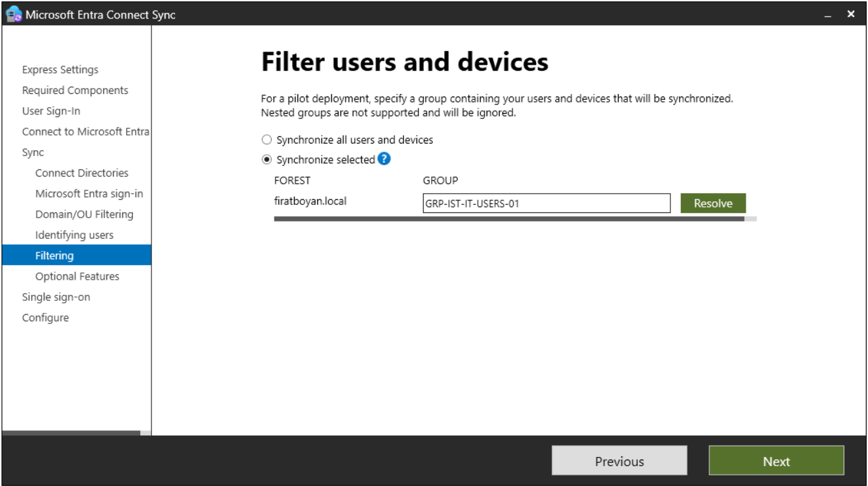Open the Optional Features step

click(77, 276)
